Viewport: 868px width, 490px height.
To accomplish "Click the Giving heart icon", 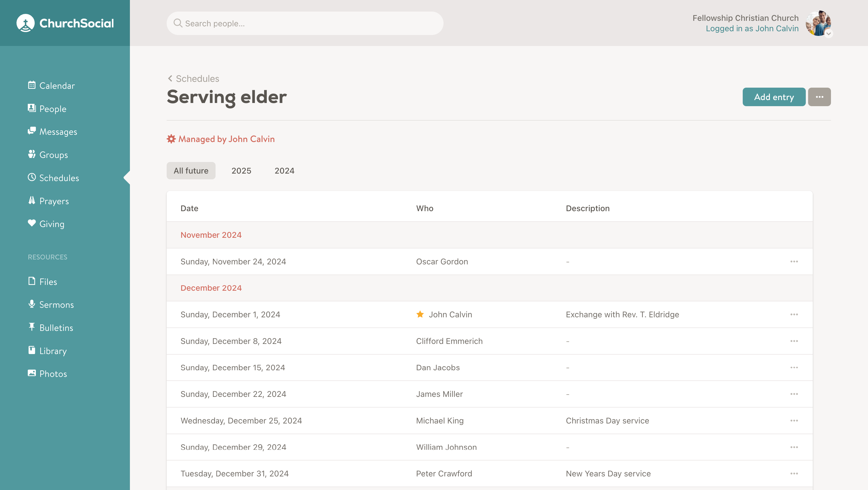I will coord(32,223).
